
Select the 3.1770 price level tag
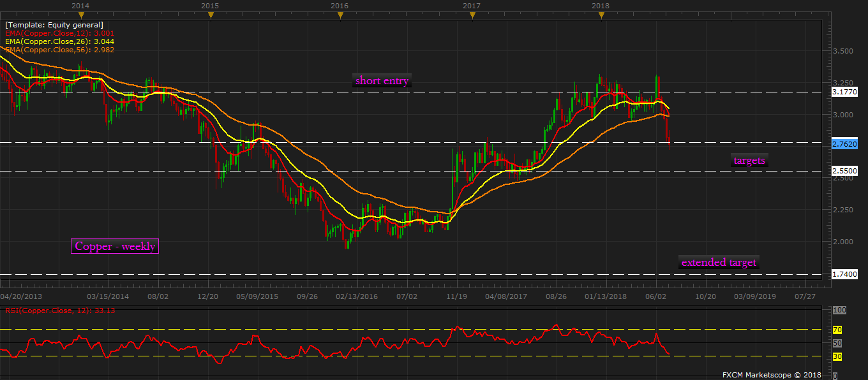[x=844, y=92]
